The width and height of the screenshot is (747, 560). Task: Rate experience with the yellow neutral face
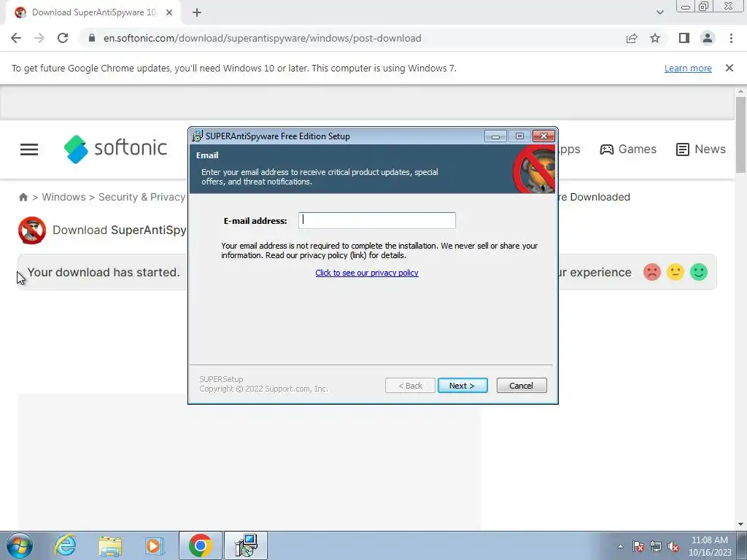pos(675,273)
